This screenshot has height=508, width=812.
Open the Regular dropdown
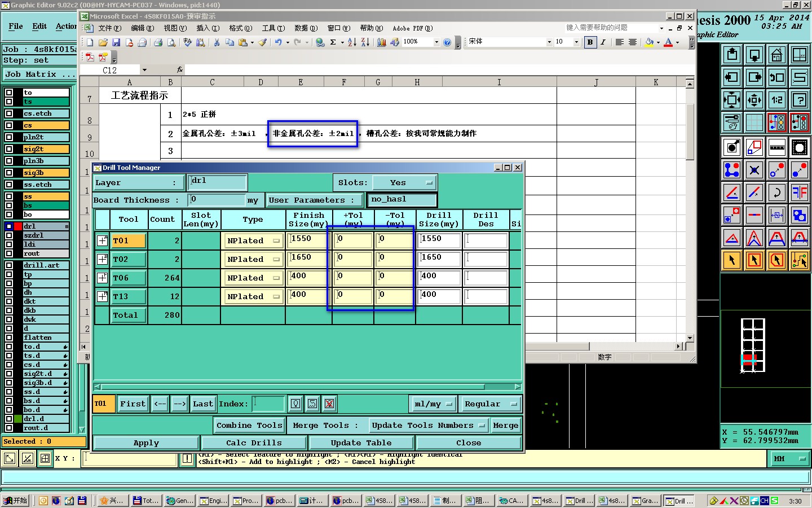click(489, 404)
